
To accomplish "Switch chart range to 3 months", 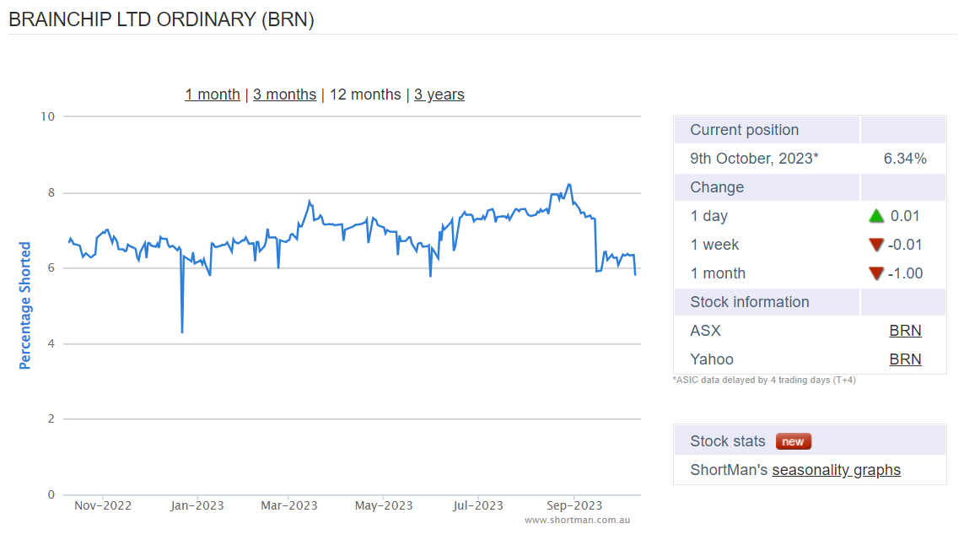I will [x=284, y=94].
